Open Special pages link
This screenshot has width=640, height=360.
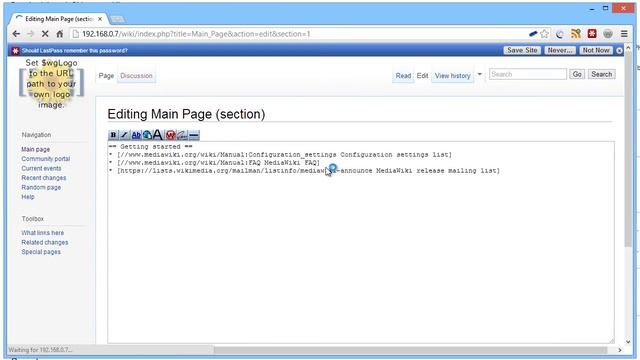coord(41,252)
